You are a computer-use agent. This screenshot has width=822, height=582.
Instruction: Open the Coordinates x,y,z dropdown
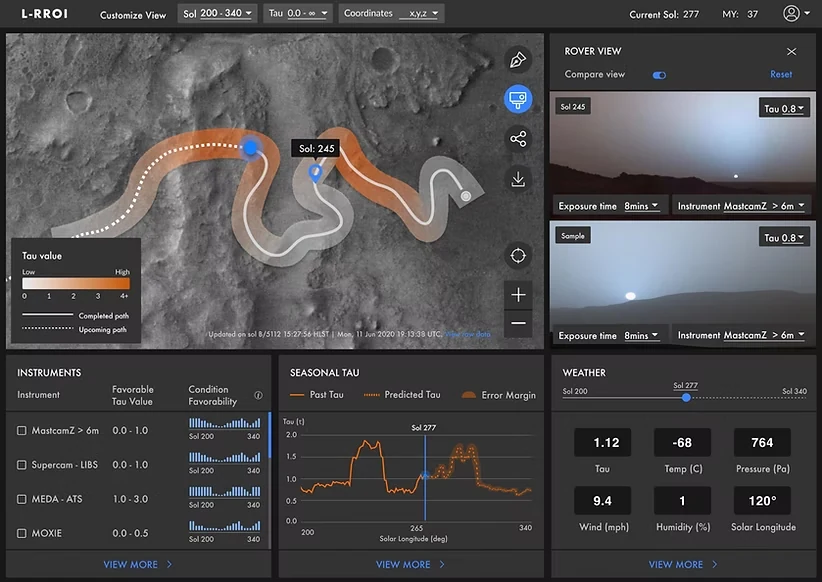tap(391, 14)
